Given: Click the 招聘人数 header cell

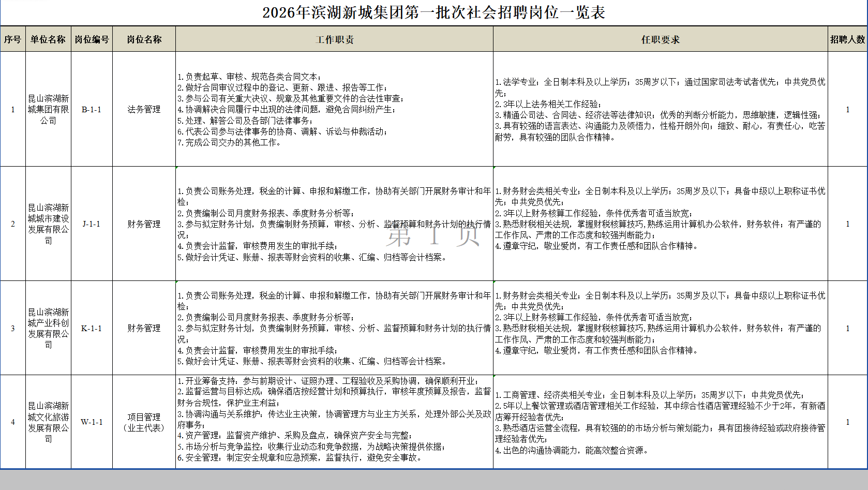Looking at the screenshot, I should click(847, 39).
